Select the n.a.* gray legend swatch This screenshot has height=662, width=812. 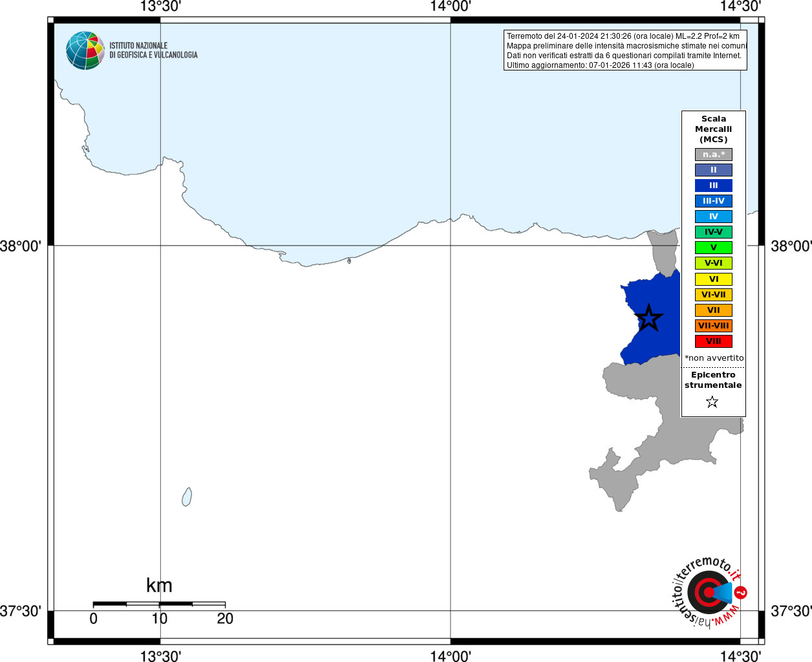714,155
